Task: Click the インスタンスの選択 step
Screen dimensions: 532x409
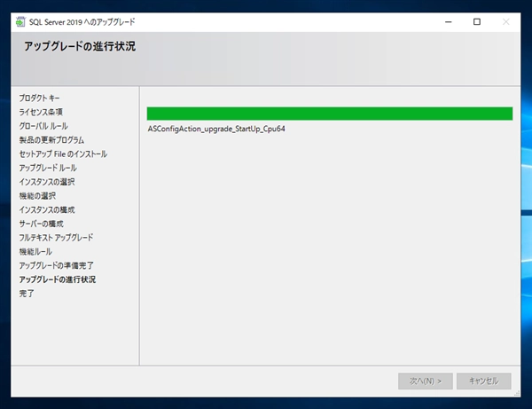Action: (47, 182)
